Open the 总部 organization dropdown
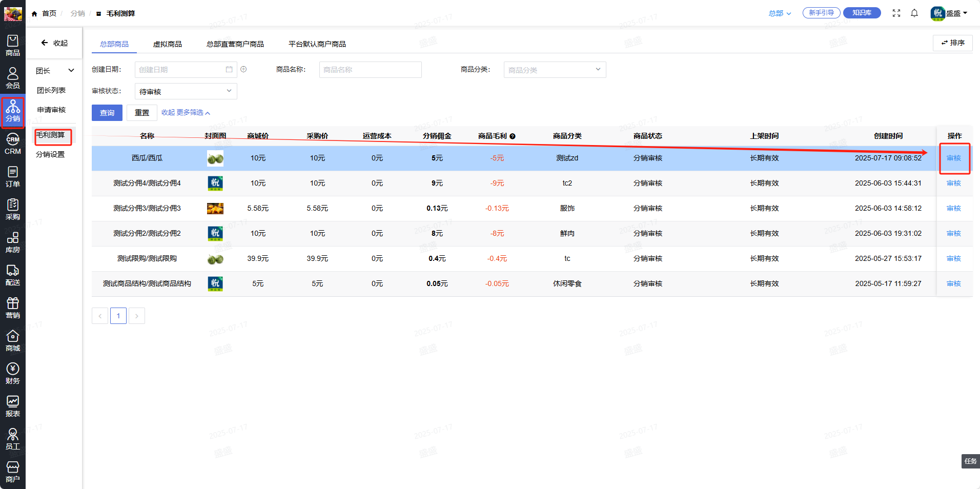 pos(780,13)
